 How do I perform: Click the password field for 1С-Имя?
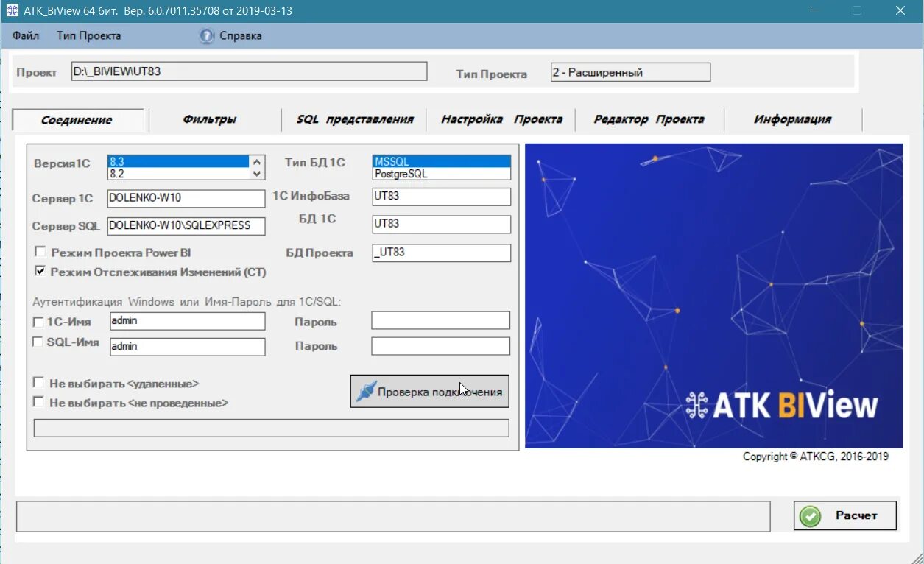tap(440, 320)
